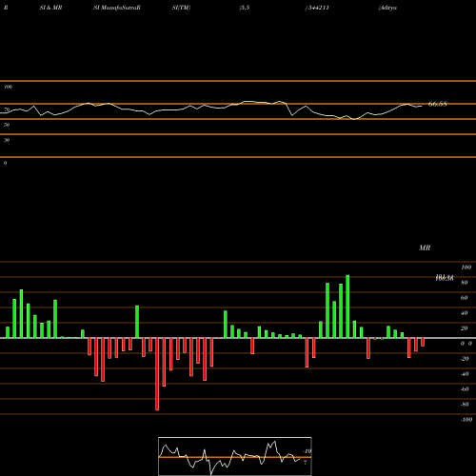Click the 'MR' panel title
Screen dimensions: 476x476
click(x=425, y=248)
